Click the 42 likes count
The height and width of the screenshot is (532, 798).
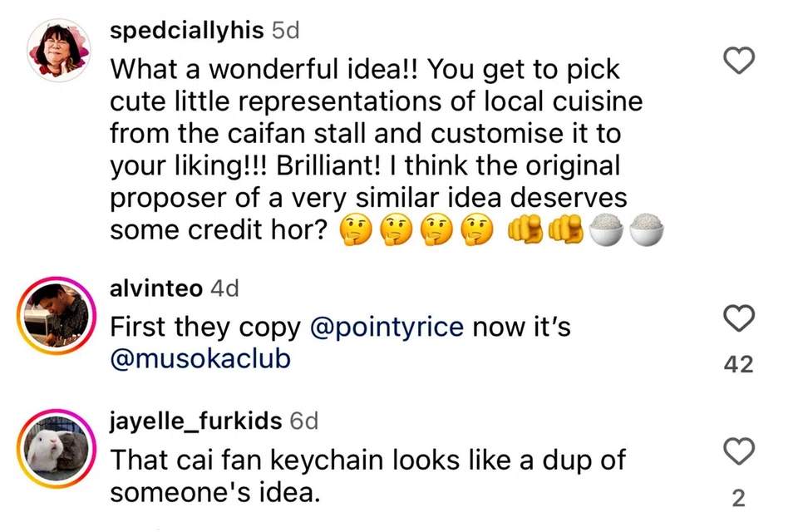coord(737,363)
